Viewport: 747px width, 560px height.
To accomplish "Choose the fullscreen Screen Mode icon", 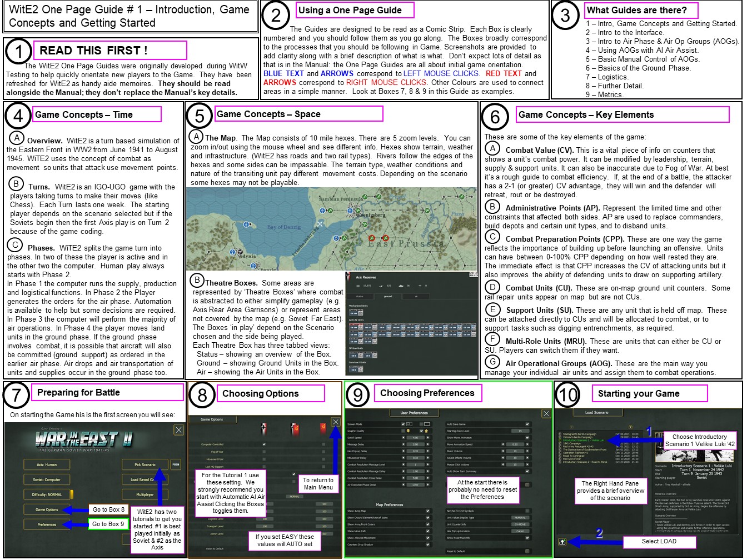I will point(426,424).
